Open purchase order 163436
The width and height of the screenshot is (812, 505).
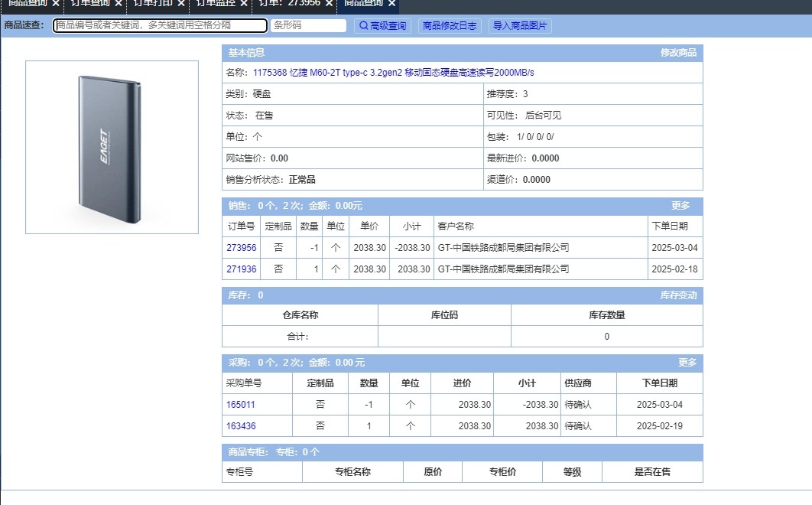tap(241, 425)
